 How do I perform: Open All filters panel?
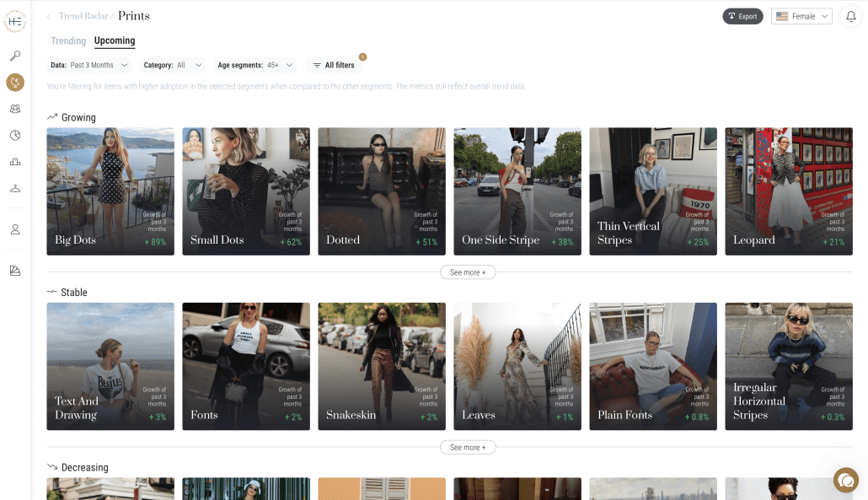click(x=334, y=65)
